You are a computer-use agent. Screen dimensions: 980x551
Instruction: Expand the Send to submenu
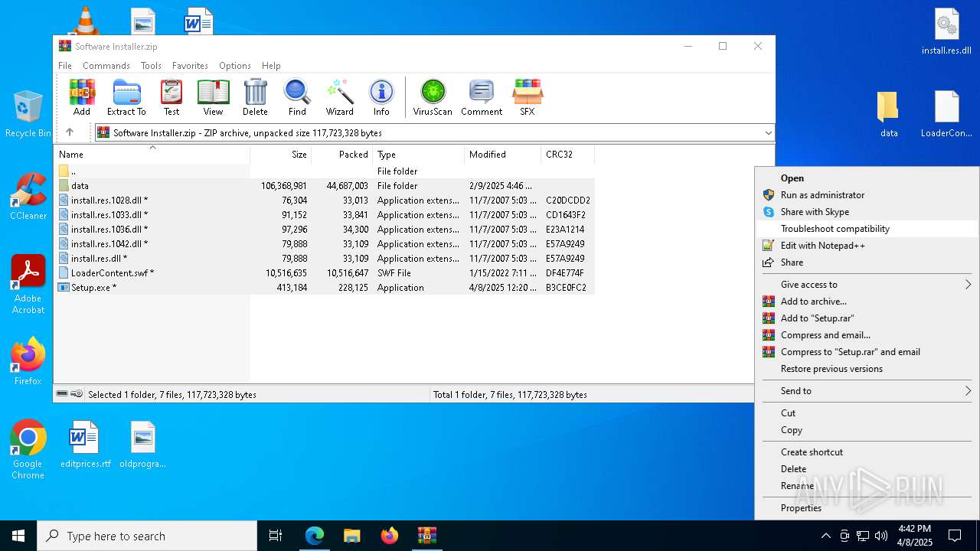tap(867, 390)
